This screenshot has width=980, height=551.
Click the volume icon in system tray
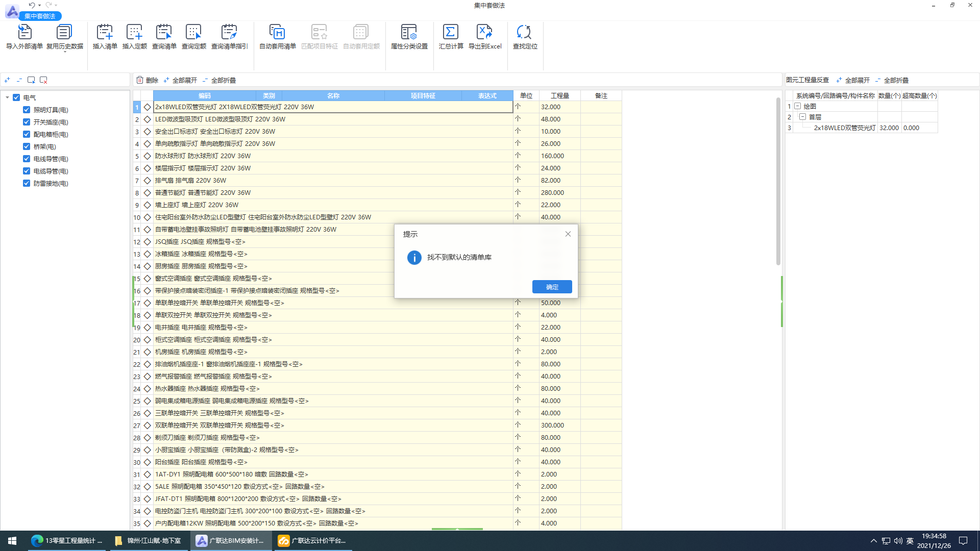898,541
